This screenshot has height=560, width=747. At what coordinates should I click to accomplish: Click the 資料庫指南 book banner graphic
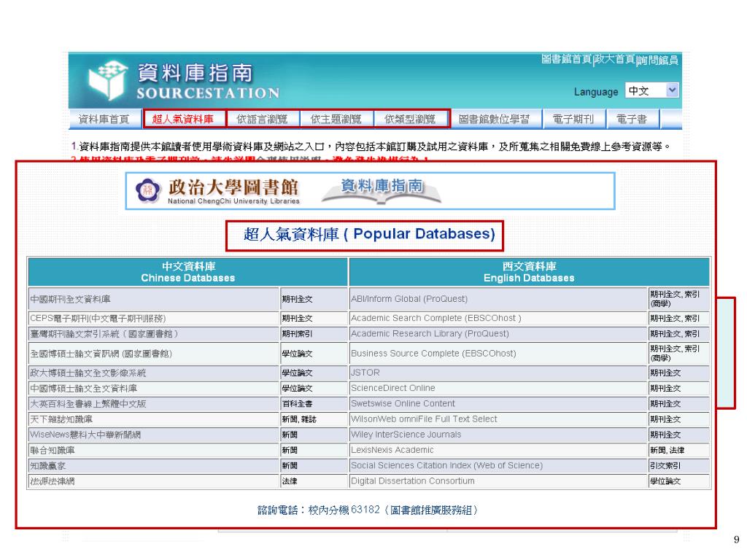[381, 190]
